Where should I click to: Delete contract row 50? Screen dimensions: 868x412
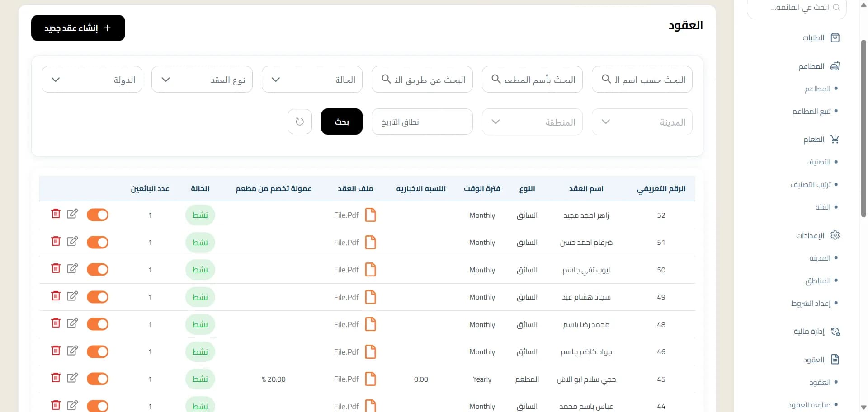(56, 268)
